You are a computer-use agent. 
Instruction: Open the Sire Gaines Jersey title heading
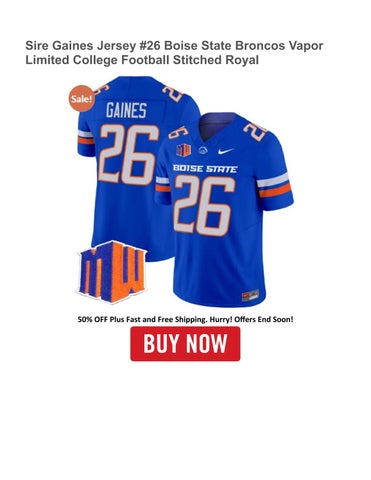(174, 53)
